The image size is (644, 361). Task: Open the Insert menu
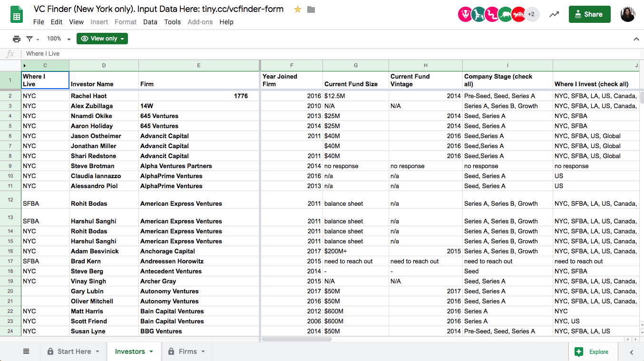click(x=99, y=22)
